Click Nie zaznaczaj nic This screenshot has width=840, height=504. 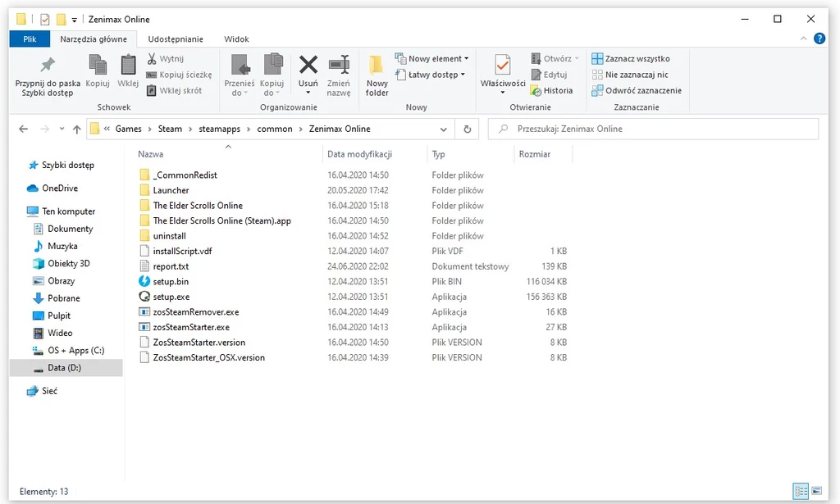tap(630, 75)
